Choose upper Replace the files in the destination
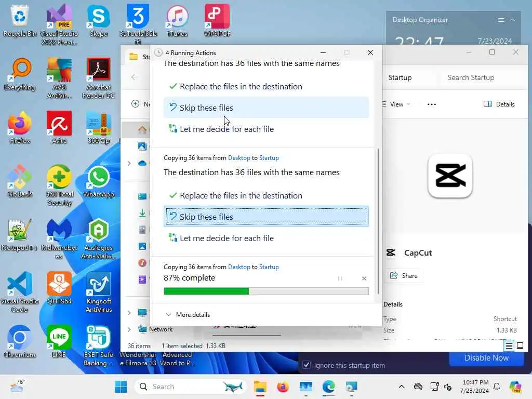 (x=266, y=87)
